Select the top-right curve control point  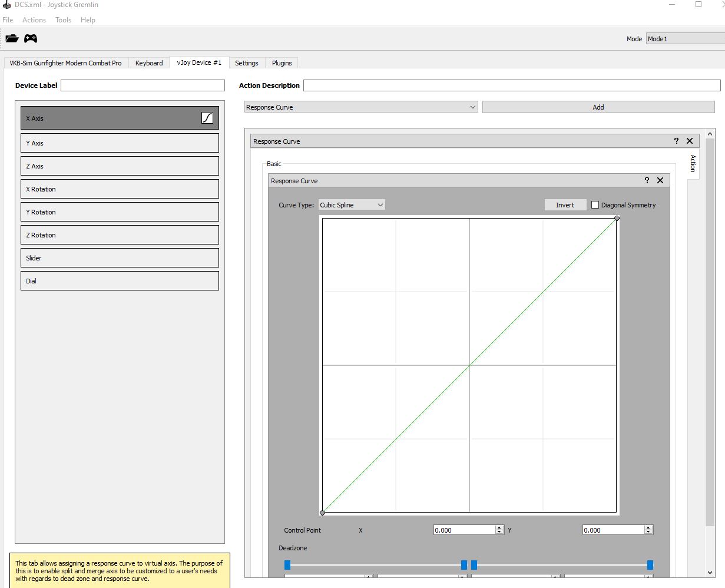617,218
